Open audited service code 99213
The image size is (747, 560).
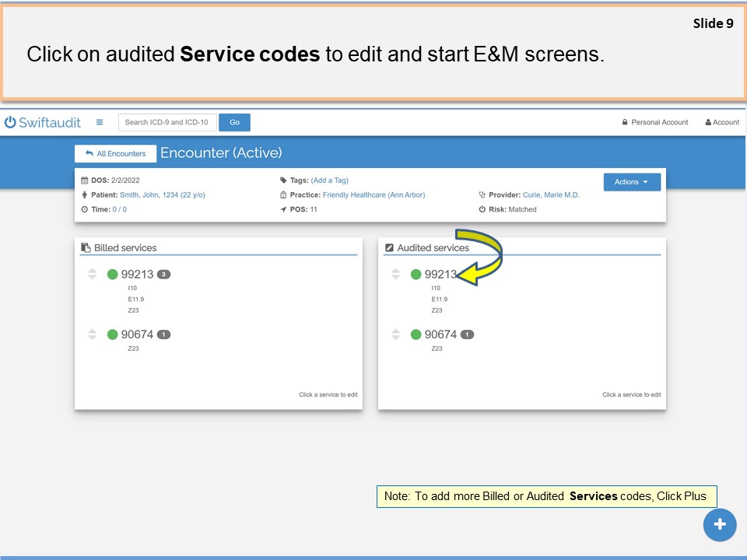point(440,274)
